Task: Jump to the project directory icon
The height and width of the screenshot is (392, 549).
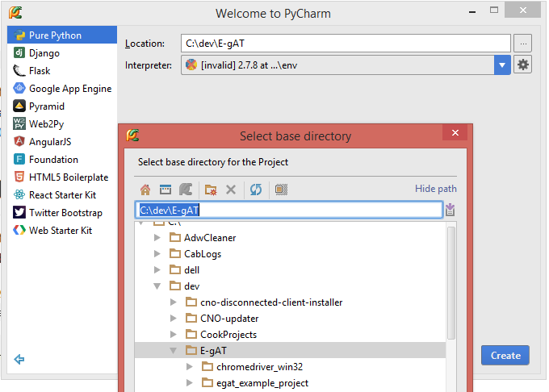Action: click(x=186, y=190)
